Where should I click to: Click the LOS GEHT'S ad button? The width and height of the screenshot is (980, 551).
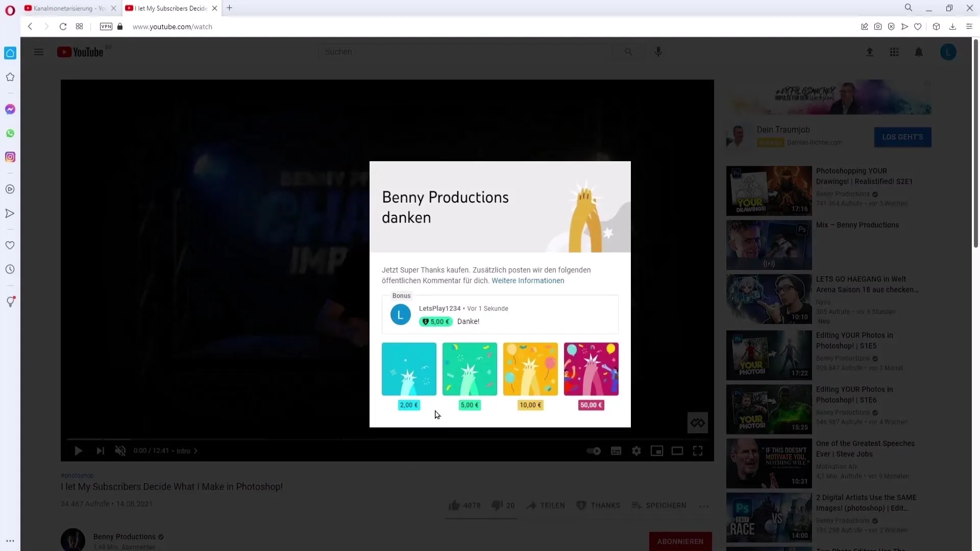(x=902, y=137)
